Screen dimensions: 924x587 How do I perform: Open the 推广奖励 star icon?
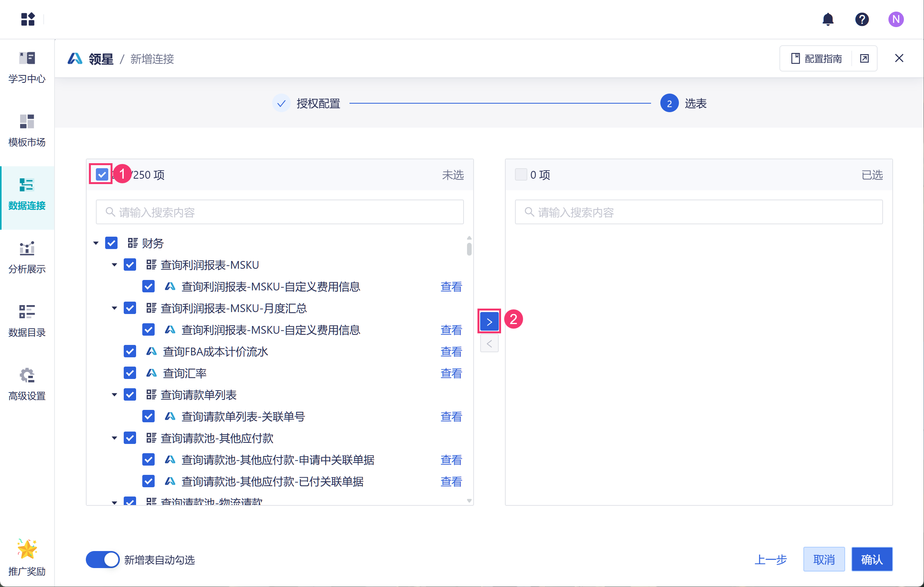coord(27,549)
